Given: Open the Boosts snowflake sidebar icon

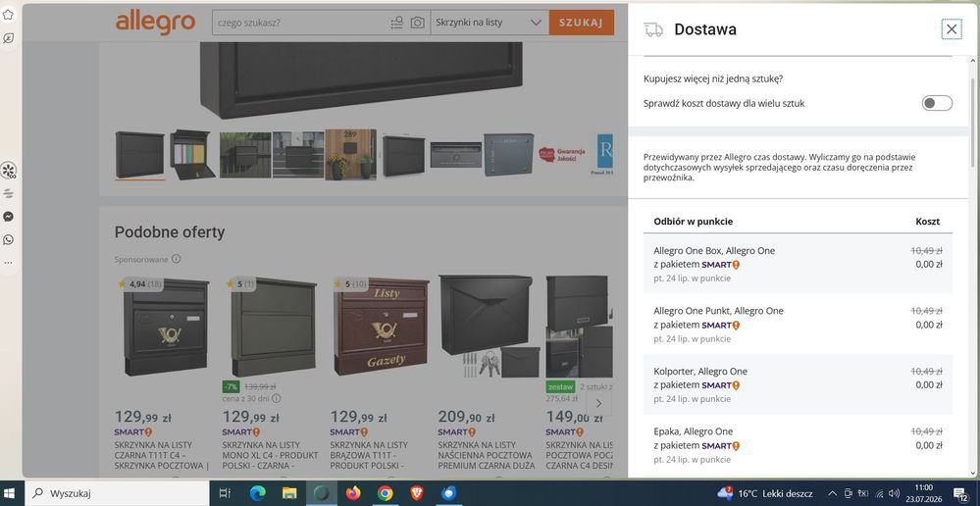Looking at the screenshot, I should tap(8, 170).
